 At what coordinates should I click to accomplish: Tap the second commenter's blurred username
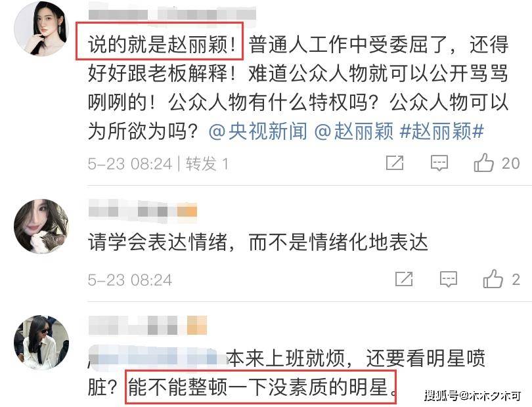pos(132,211)
